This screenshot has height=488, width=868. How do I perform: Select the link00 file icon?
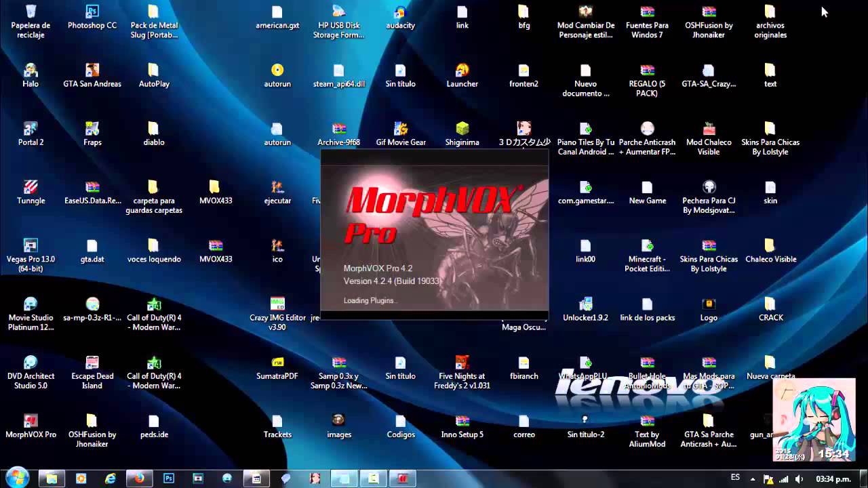tap(585, 251)
